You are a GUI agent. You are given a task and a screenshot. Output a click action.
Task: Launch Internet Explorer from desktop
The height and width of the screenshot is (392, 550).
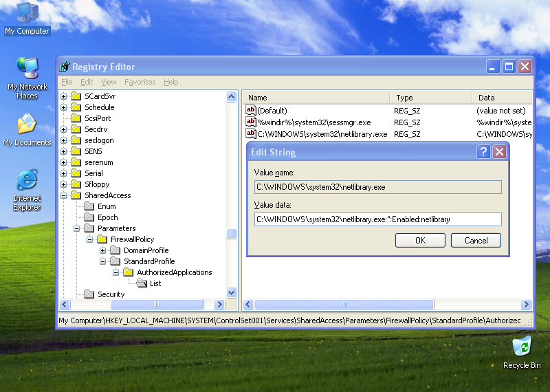click(27, 190)
